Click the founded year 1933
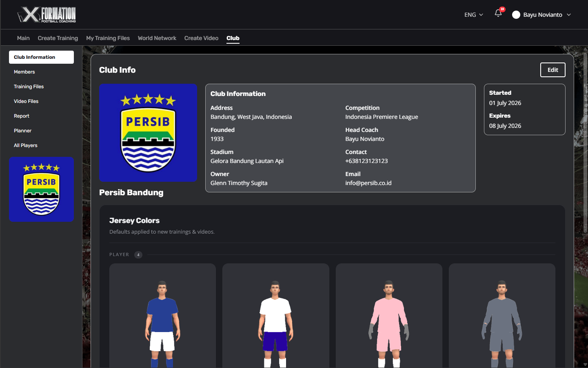Viewport: 588px width, 368px height. click(217, 139)
